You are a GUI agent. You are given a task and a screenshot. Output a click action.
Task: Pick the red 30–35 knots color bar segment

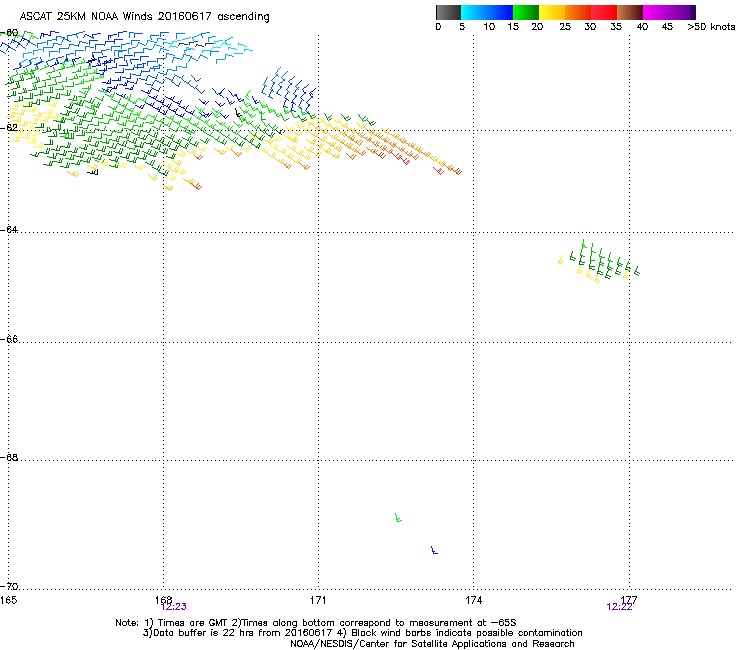point(604,12)
